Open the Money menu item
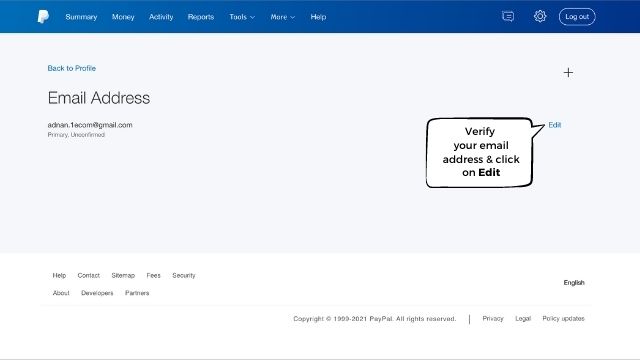The width and height of the screenshot is (640, 360). pos(123,17)
